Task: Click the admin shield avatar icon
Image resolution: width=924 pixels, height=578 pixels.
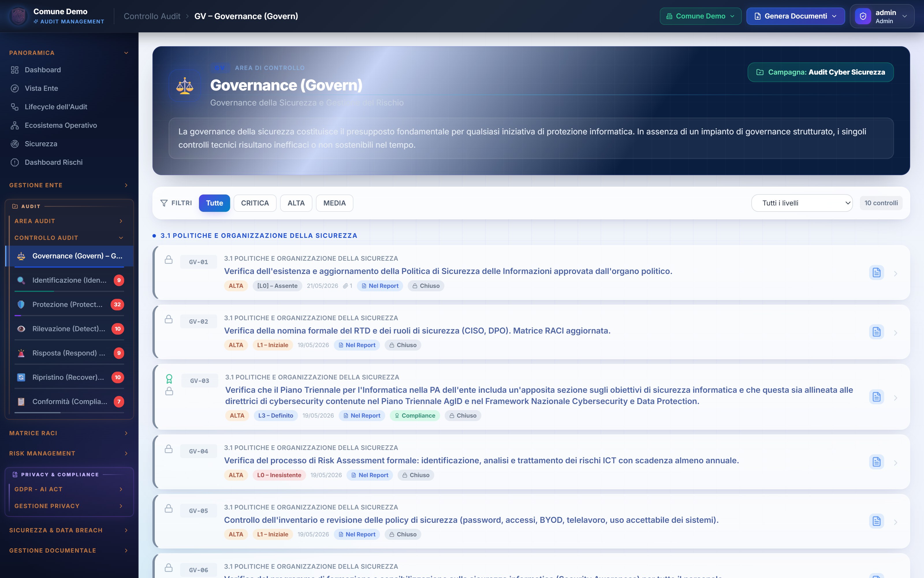Action: 863,16
